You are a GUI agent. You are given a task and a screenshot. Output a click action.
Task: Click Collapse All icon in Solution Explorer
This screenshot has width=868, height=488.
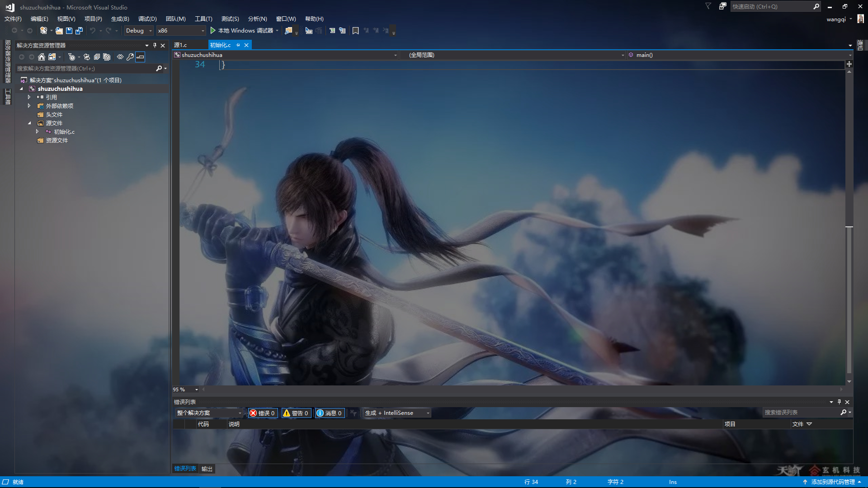[97, 57]
